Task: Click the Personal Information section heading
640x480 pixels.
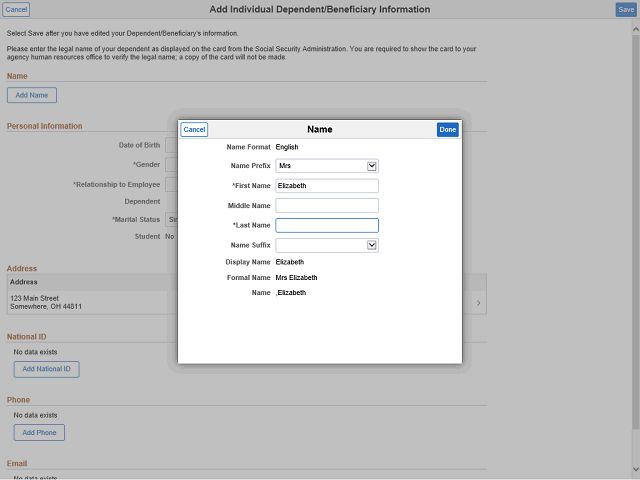Action: pyautogui.click(x=44, y=126)
